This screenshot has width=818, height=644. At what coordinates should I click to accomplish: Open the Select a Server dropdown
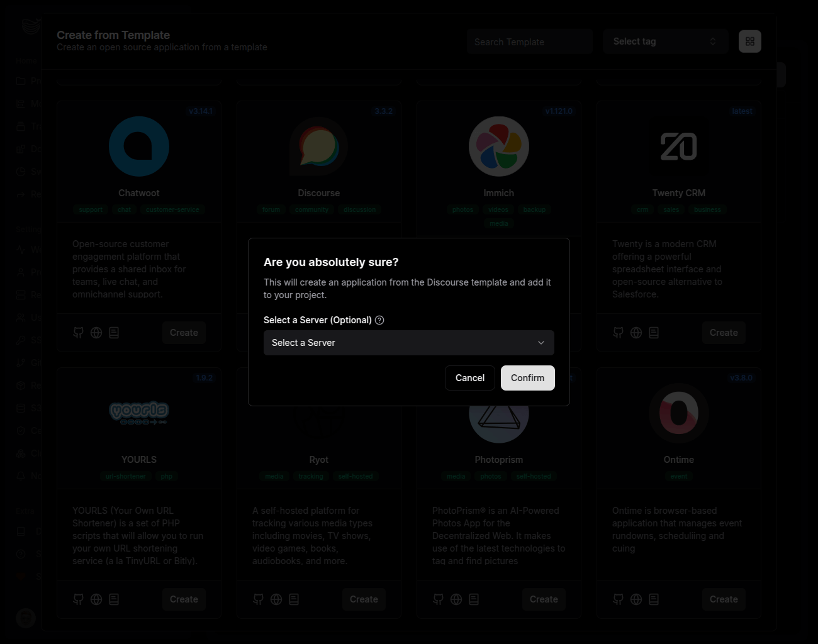(x=409, y=343)
